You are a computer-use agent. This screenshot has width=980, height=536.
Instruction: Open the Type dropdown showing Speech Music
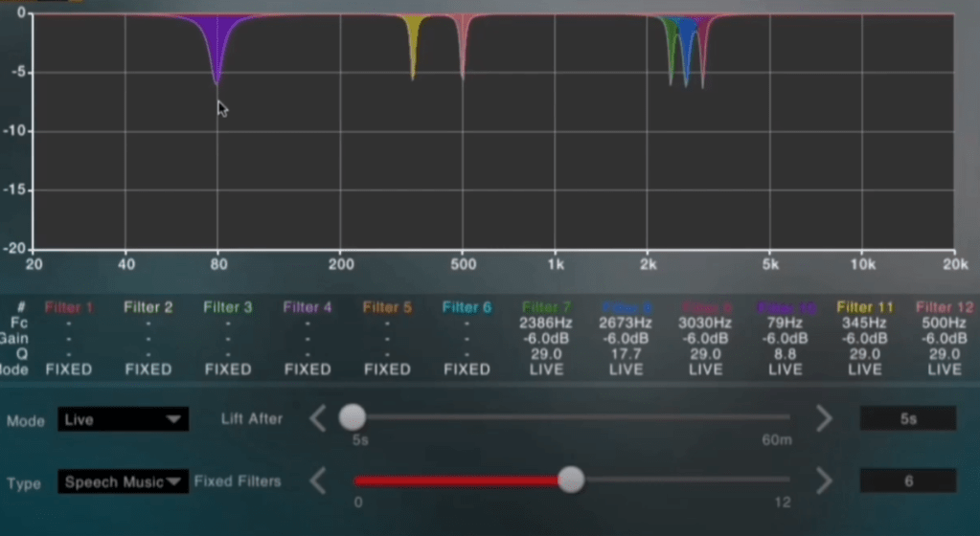coord(123,482)
